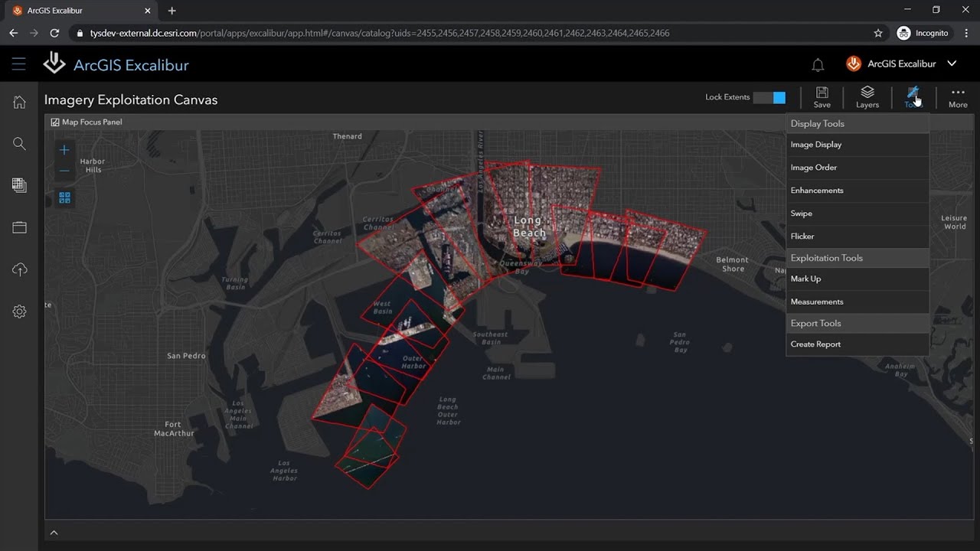Click the browser address bar
The image size is (980, 551).
pyautogui.click(x=475, y=33)
